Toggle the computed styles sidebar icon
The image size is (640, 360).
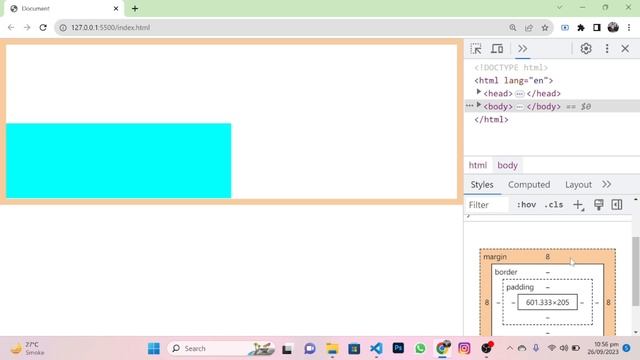[x=617, y=204]
